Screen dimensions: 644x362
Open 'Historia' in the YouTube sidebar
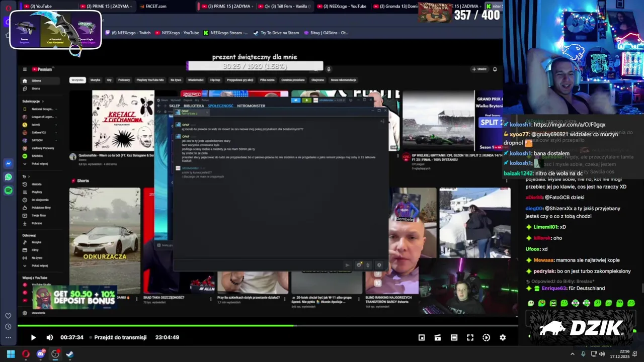tap(39, 184)
